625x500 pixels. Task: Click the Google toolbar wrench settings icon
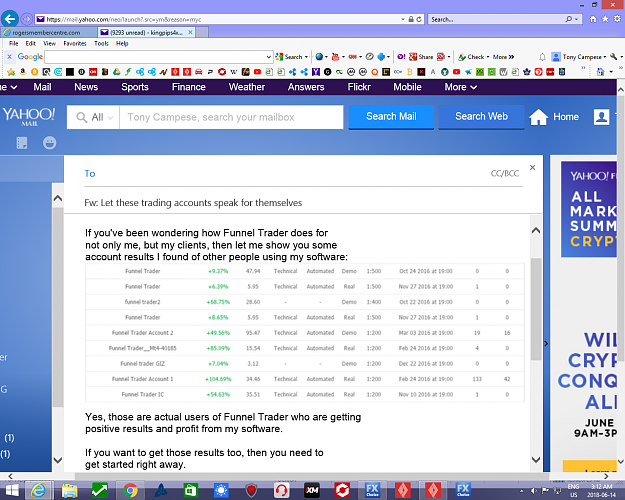click(614, 57)
